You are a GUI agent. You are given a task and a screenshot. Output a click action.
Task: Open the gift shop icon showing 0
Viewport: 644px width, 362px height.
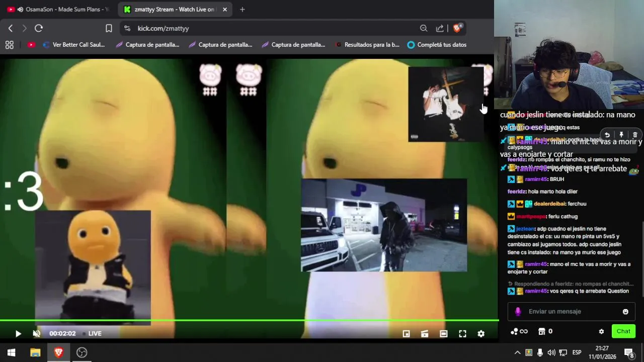click(x=545, y=331)
